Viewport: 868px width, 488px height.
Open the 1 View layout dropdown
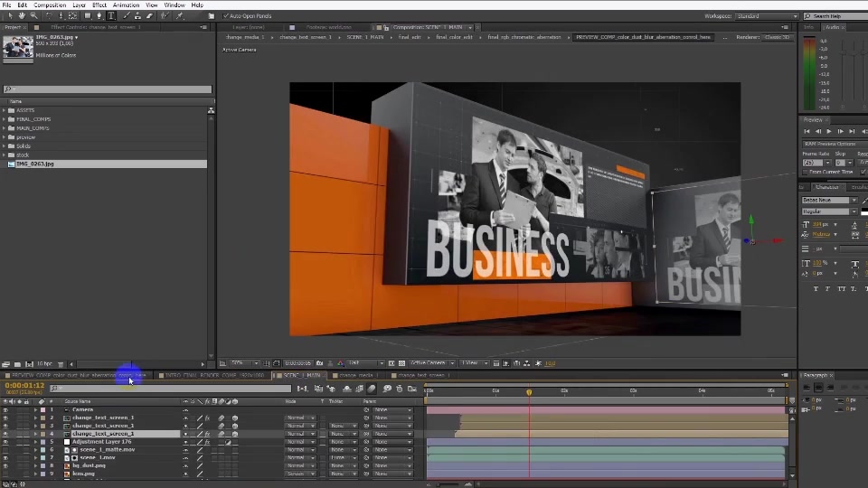[474, 363]
